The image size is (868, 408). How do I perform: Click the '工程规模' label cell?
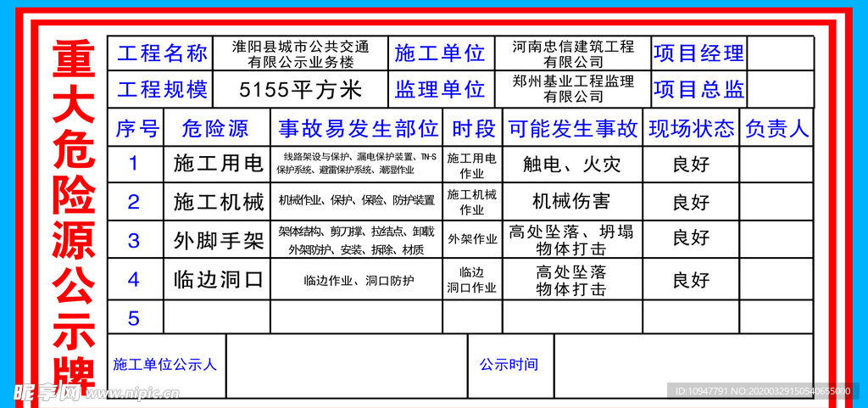tap(162, 89)
